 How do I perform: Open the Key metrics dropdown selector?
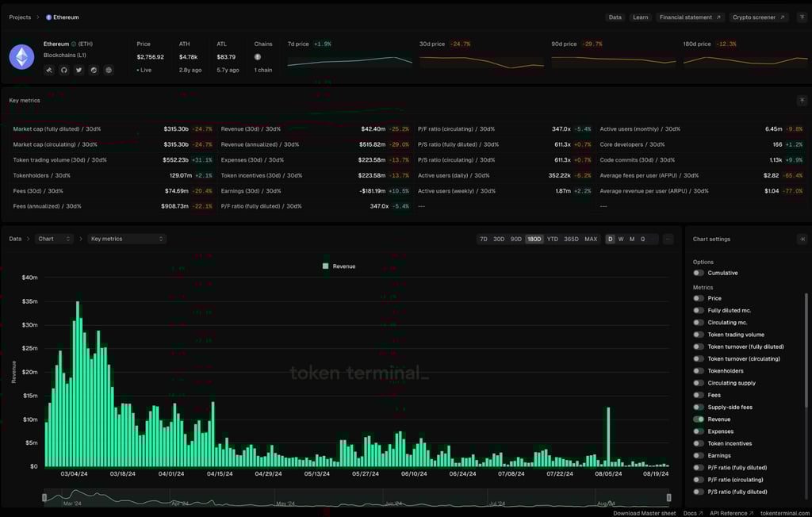[127, 239]
